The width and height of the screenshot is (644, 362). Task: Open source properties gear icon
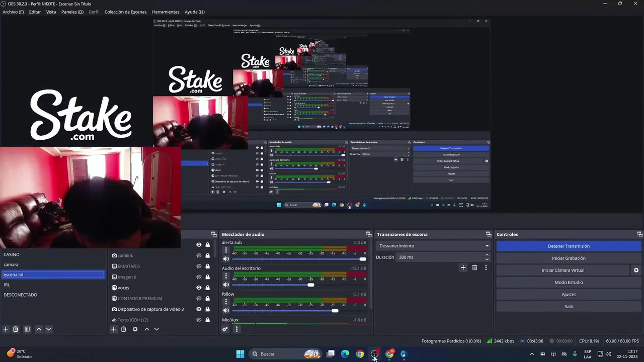click(x=135, y=329)
